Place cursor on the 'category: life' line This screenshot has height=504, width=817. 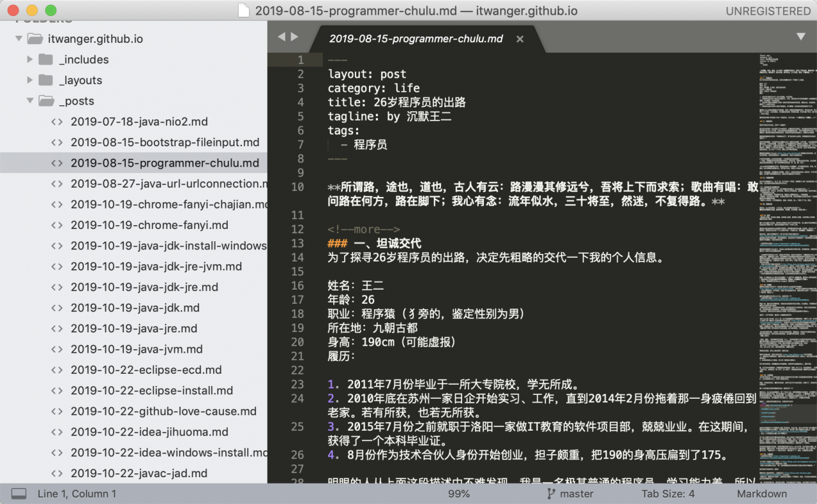(374, 88)
